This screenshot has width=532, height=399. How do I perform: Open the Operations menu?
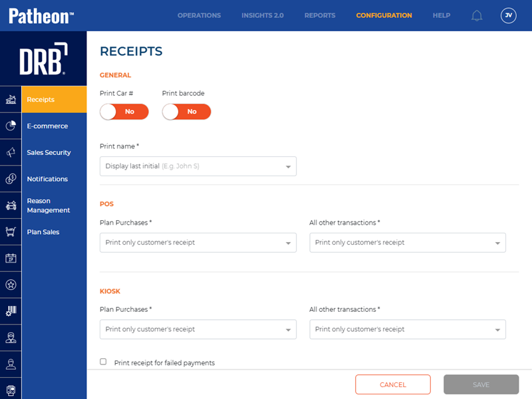199,15
